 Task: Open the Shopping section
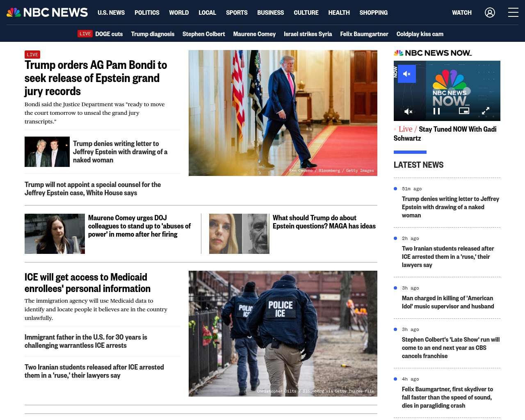tap(373, 13)
